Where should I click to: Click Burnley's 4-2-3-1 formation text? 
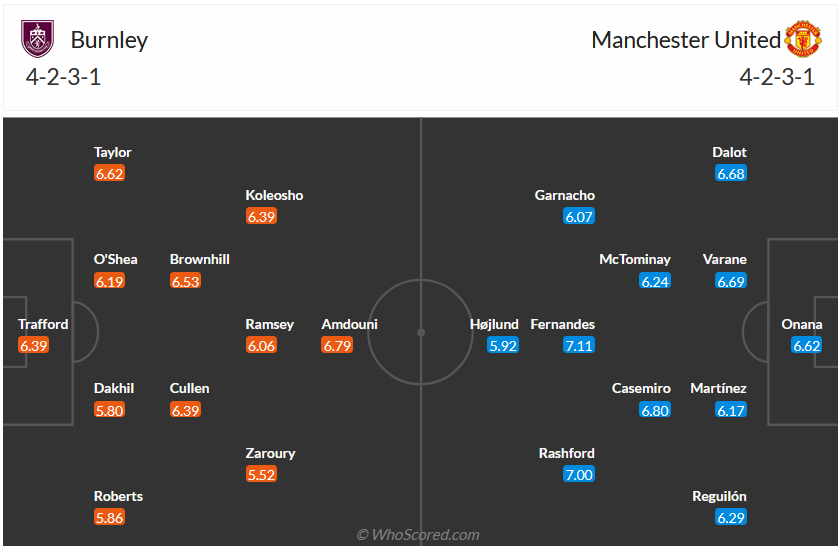coord(64,77)
